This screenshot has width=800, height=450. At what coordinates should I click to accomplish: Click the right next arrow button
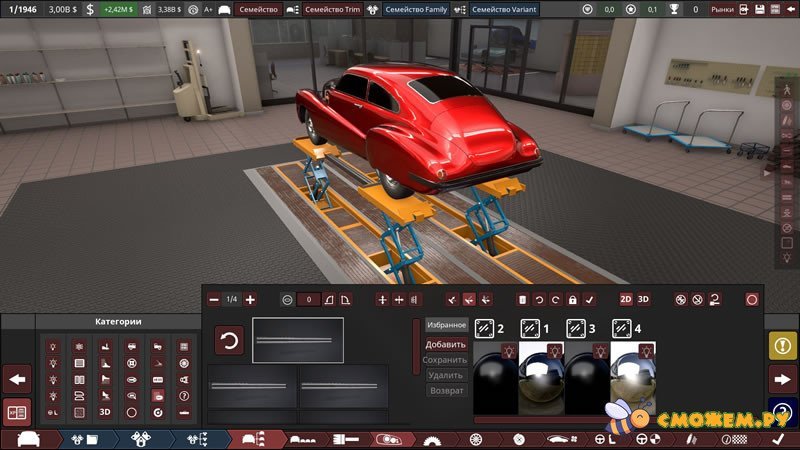(x=782, y=379)
